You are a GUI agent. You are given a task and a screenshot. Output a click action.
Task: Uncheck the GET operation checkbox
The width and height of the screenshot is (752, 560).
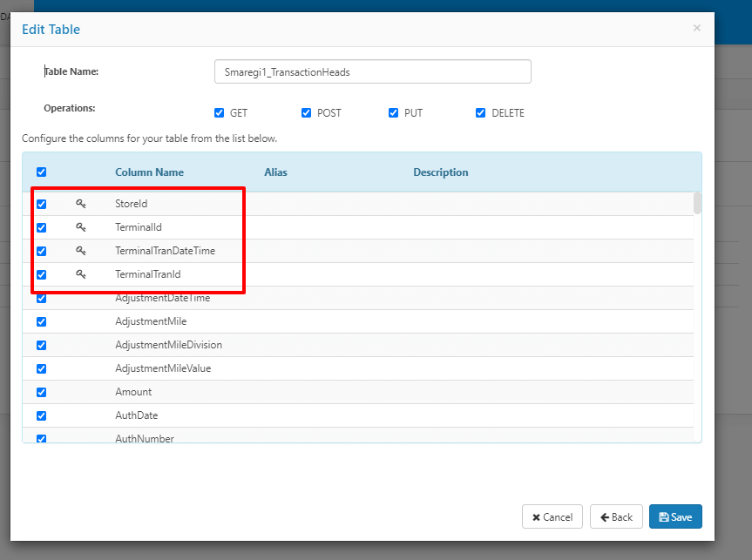coord(220,113)
